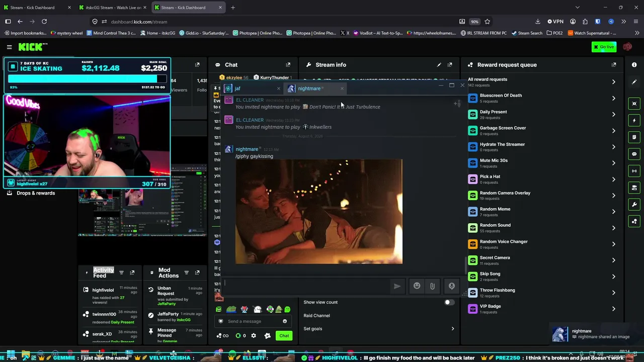This screenshot has height=362, width=644.
Task: Toggle the lightning bolt panel in right sidebar
Action: [x=634, y=120]
